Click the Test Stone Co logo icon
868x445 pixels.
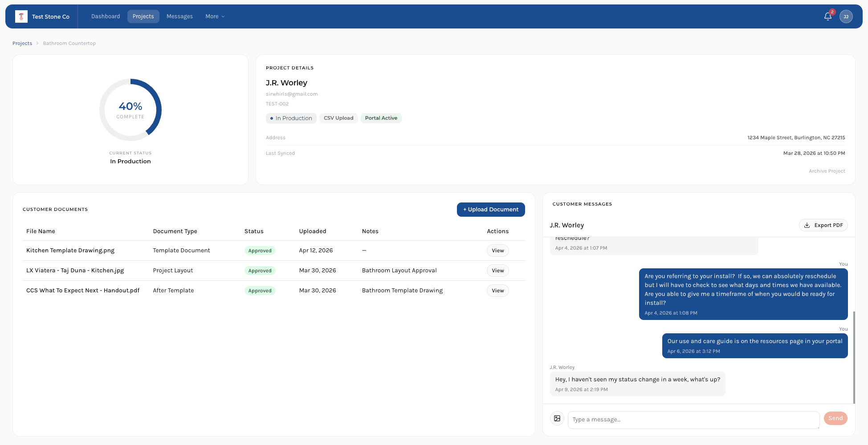pyautogui.click(x=21, y=16)
